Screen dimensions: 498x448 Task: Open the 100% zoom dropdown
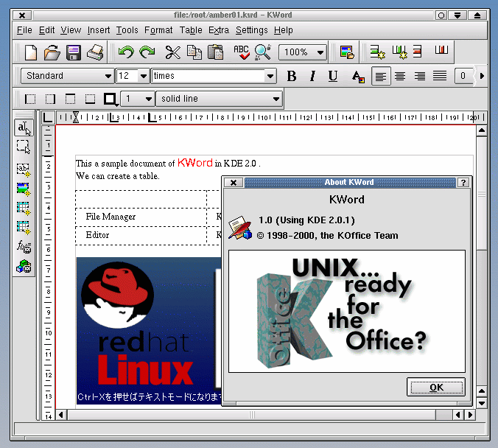(303, 52)
